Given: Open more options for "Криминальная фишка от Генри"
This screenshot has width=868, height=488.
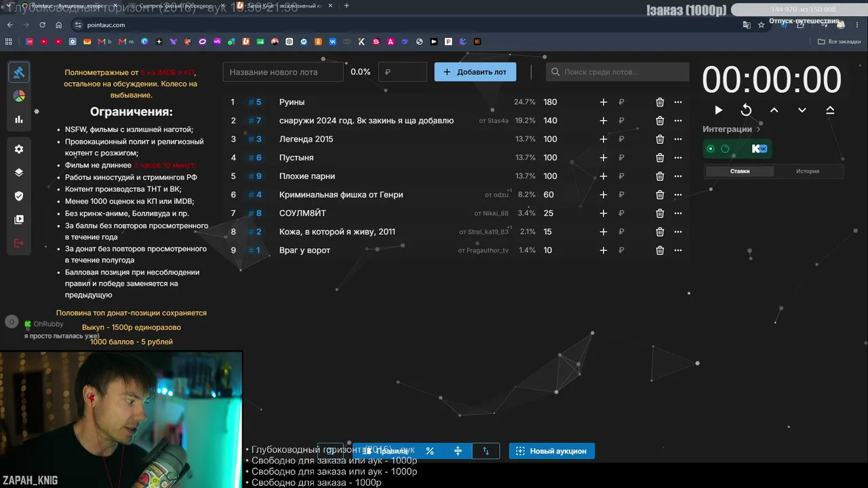Looking at the screenshot, I should point(678,195).
